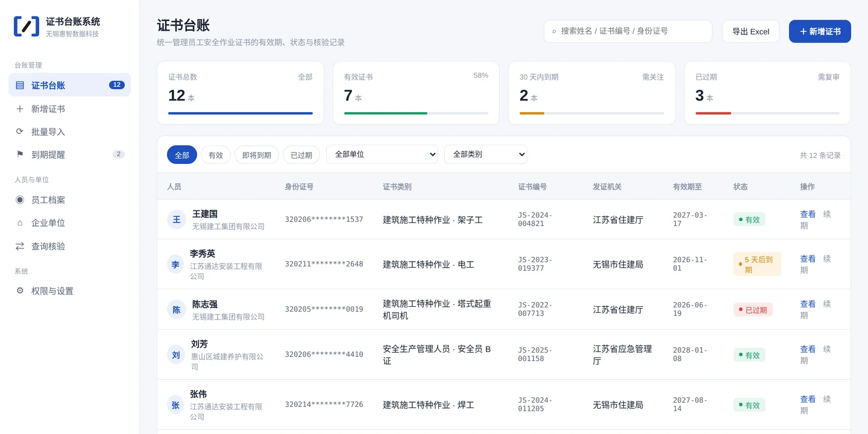Click 查看 for 王建国
The image size is (868, 434).
click(x=808, y=214)
